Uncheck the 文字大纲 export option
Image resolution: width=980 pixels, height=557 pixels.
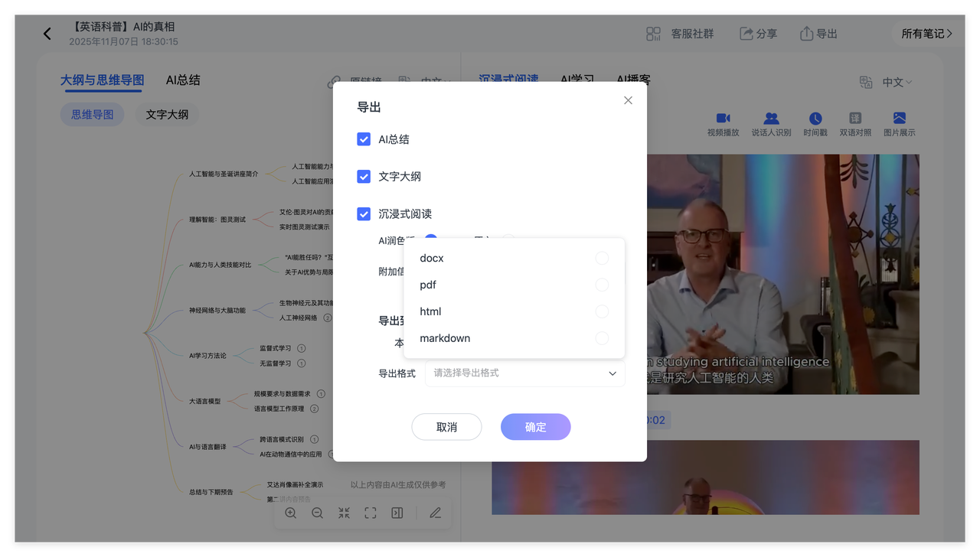click(x=364, y=177)
